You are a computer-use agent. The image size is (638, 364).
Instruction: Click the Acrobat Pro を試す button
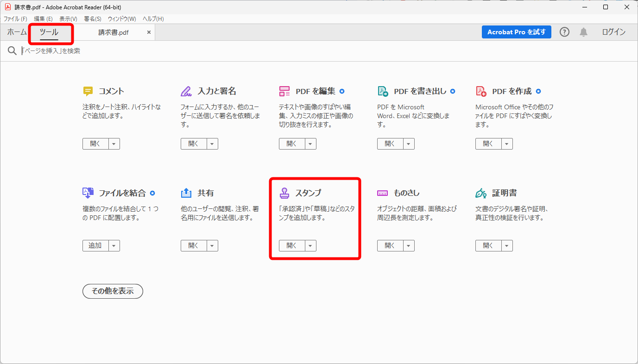[517, 32]
